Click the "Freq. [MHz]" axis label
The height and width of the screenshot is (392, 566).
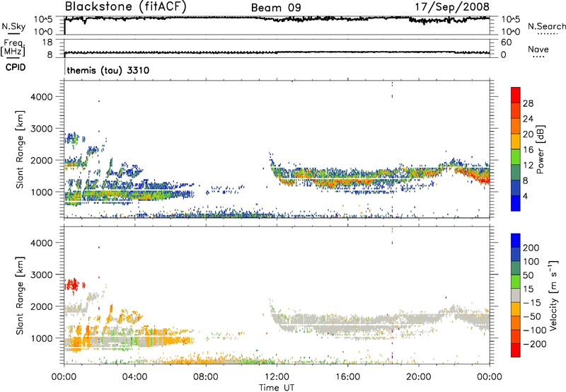pos(13,48)
